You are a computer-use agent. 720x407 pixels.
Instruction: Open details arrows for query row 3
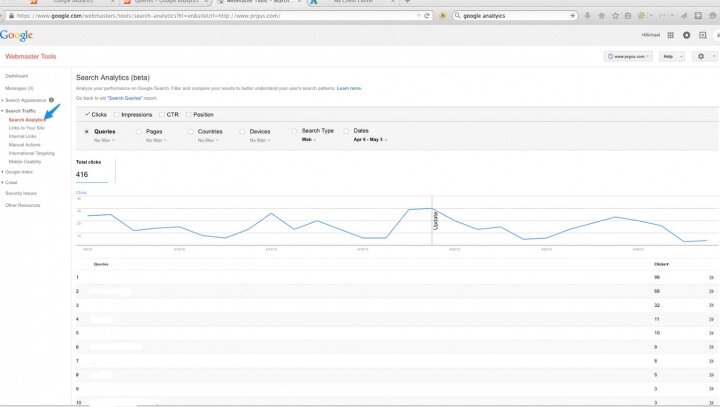711,305
